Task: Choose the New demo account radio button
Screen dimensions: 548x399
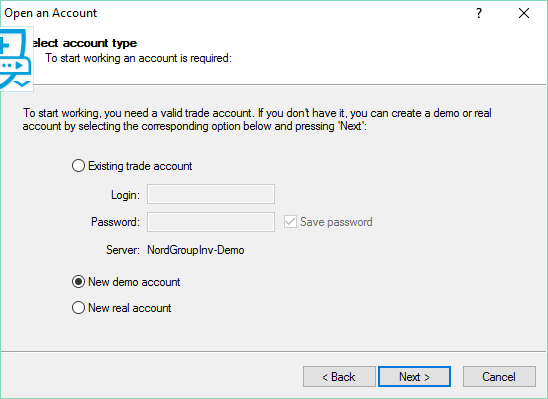Action: click(x=78, y=282)
